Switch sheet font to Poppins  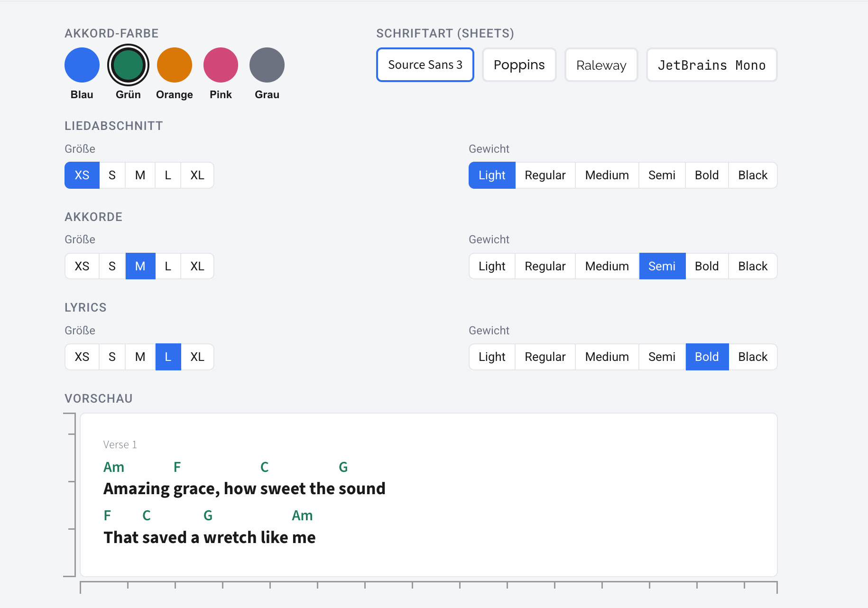click(519, 65)
